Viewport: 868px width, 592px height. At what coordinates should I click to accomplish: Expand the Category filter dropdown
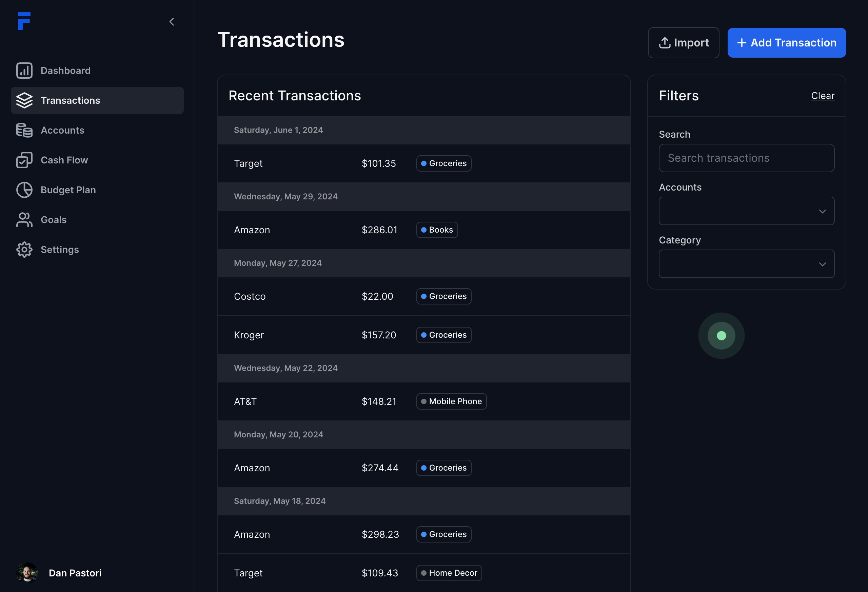[746, 264]
